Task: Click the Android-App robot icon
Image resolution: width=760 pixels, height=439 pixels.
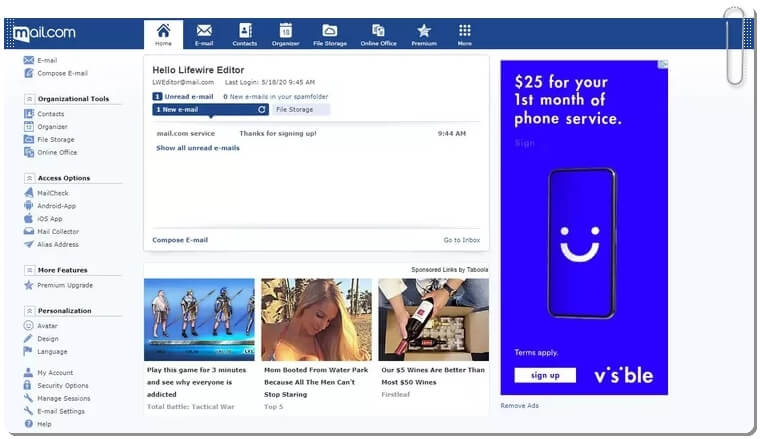Action: point(29,205)
